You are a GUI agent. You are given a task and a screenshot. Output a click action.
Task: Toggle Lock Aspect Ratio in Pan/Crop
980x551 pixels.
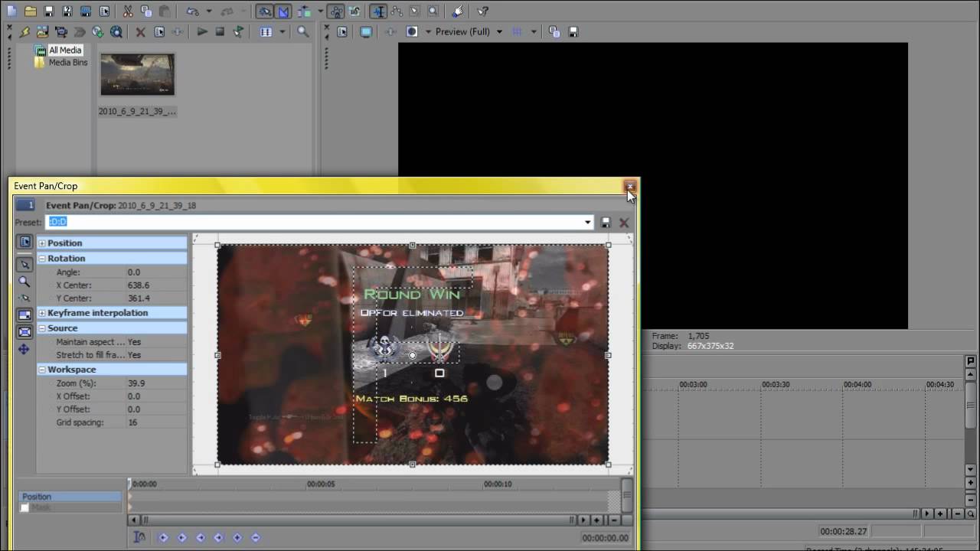tap(24, 315)
